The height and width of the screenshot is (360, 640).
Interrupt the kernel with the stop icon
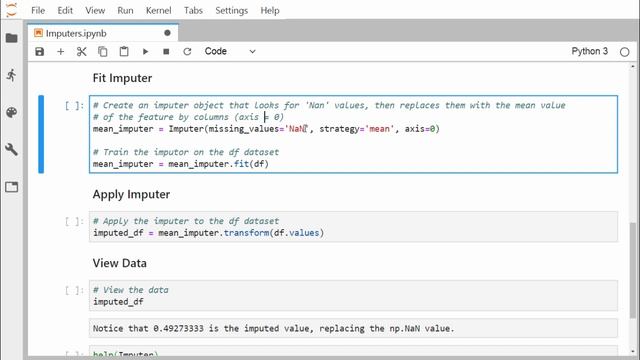pos(166,51)
